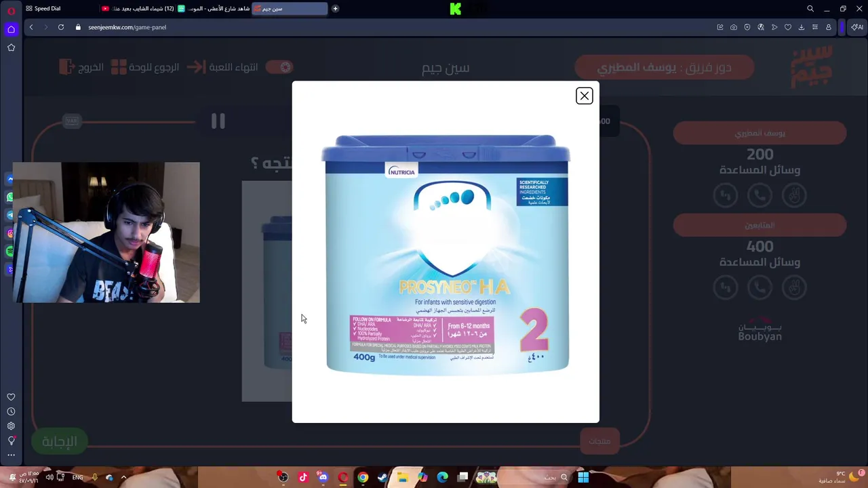
Task: Pause the game timer
Action: 218,121
